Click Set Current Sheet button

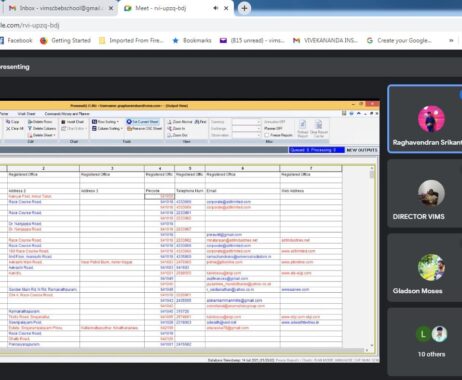(143, 122)
